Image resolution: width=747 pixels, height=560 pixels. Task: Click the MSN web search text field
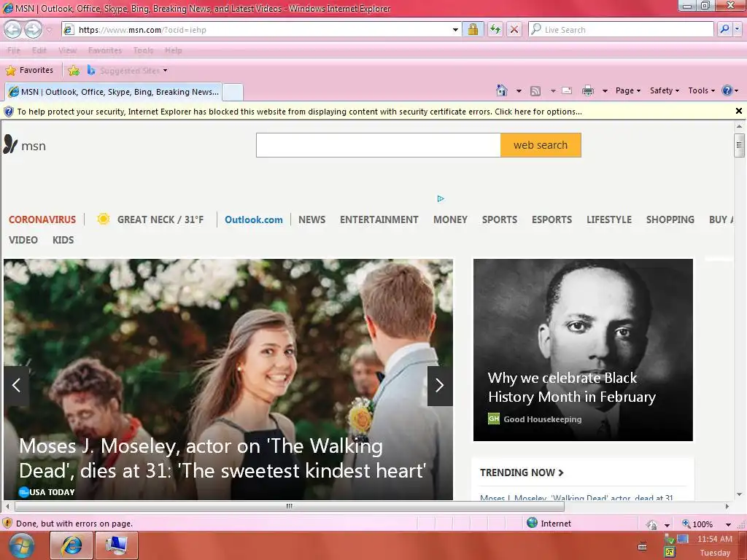(379, 145)
